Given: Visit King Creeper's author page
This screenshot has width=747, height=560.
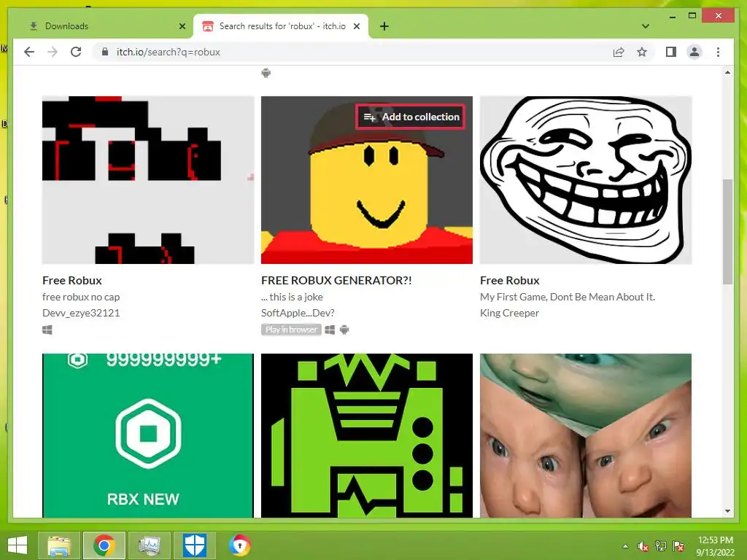Looking at the screenshot, I should (x=509, y=313).
